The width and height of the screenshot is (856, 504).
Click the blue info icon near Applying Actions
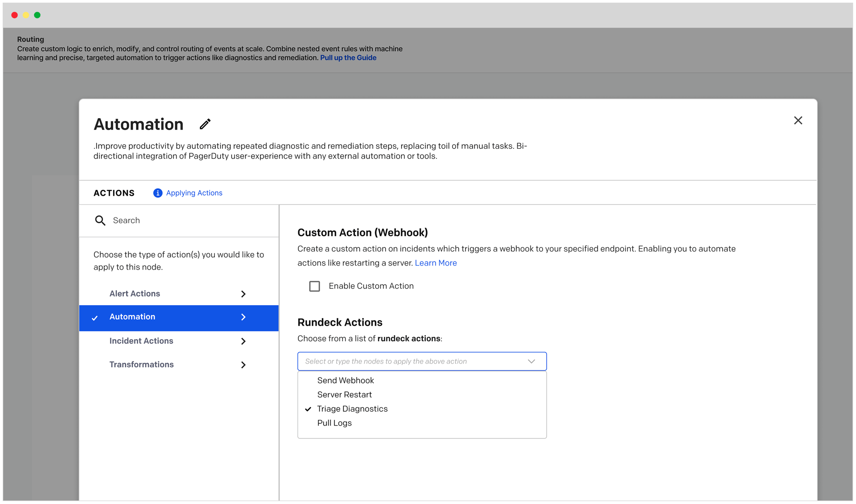157,193
